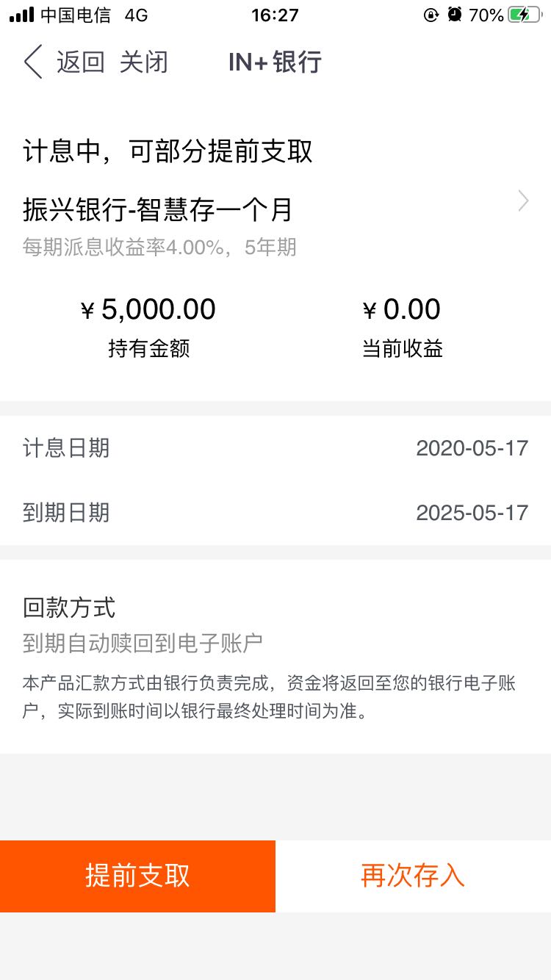Image resolution: width=551 pixels, height=980 pixels.
Task: Tap the back arrow icon
Action: [33, 62]
